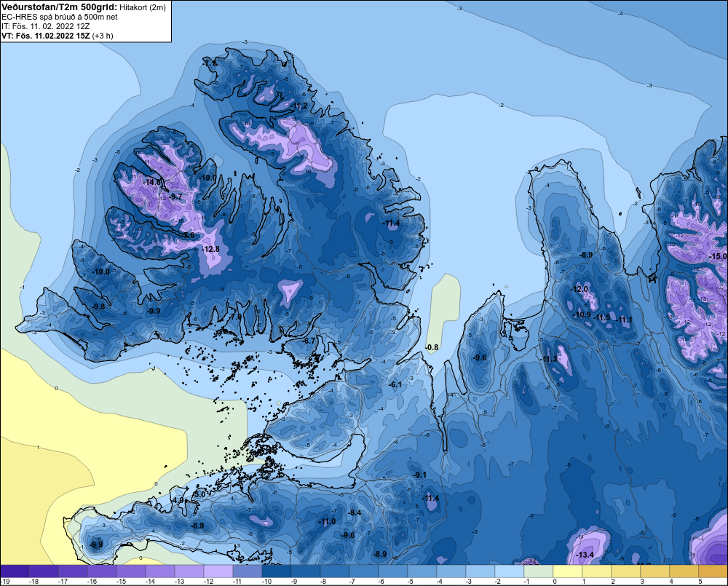Click the -5.0 temperature label

[199, 494]
